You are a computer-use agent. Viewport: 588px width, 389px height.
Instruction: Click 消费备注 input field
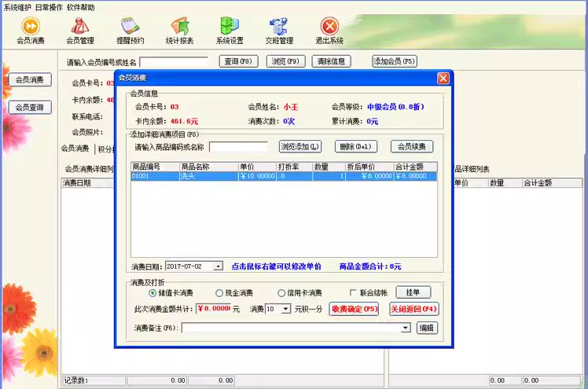click(292, 328)
